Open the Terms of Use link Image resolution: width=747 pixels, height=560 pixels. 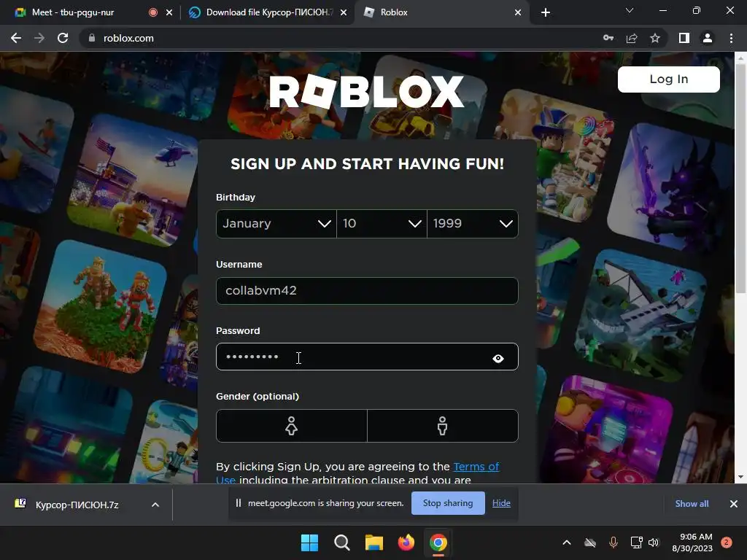click(476, 467)
